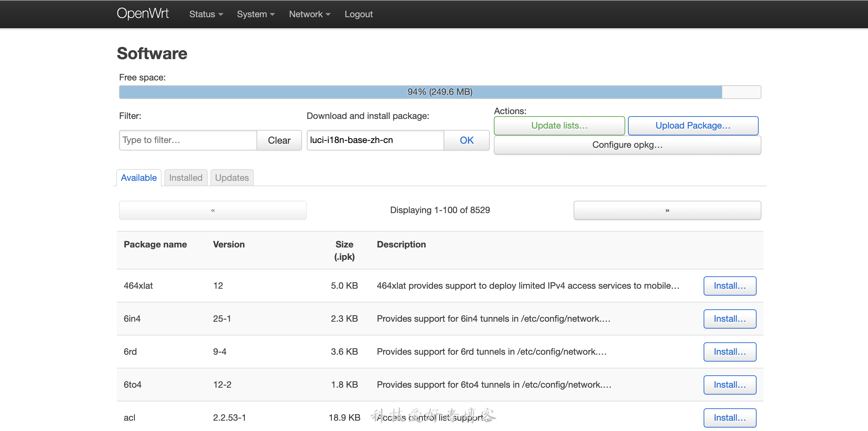The height and width of the screenshot is (431, 868).
Task: Click the Version column header
Action: pyautogui.click(x=229, y=244)
